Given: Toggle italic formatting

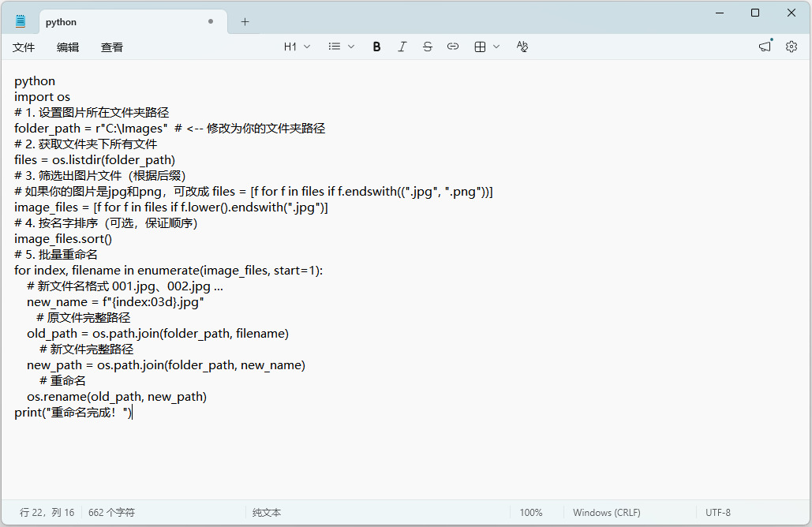Looking at the screenshot, I should (x=402, y=47).
